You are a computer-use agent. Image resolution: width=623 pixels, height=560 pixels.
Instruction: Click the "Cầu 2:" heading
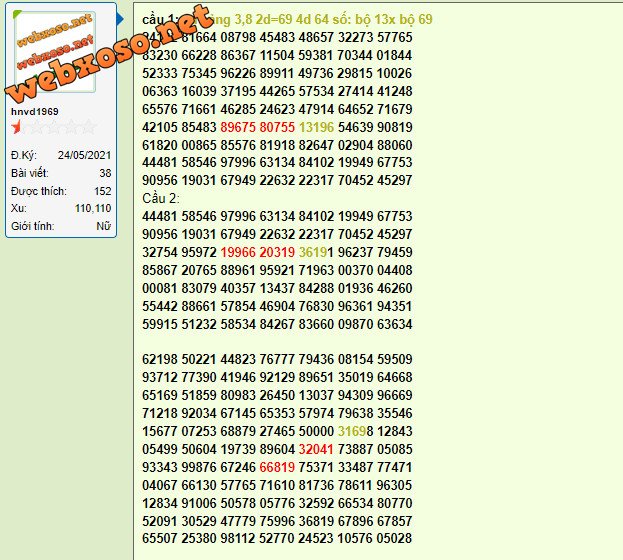tap(162, 198)
